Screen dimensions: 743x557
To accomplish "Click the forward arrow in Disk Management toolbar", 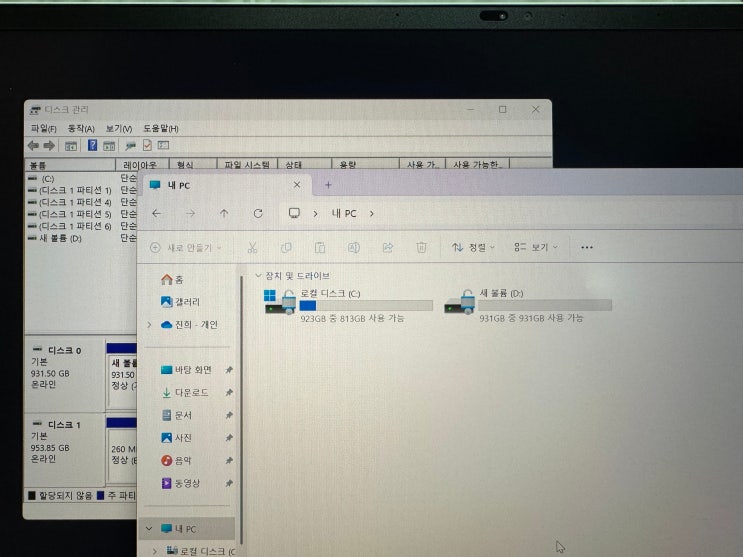I will pos(49,146).
